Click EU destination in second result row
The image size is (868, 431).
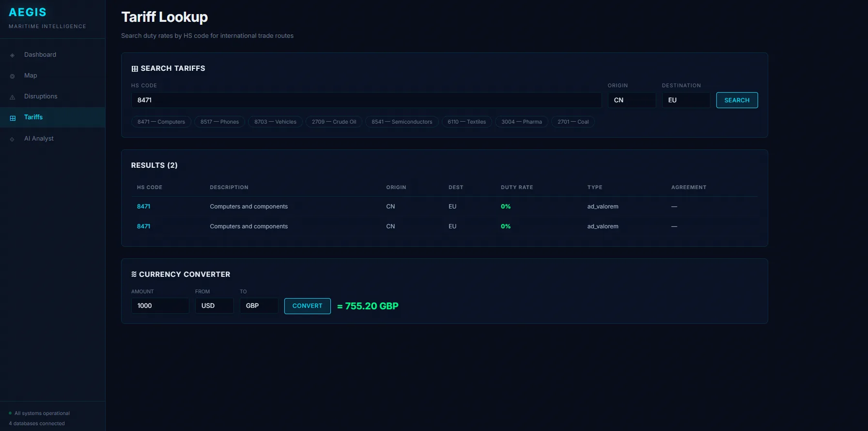click(x=452, y=226)
